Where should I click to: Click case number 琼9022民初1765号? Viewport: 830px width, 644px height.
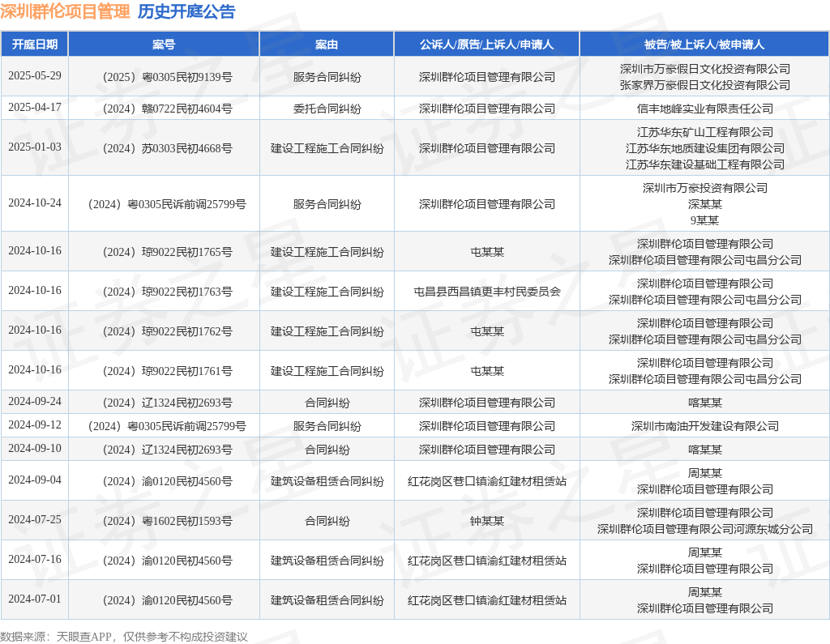pyautogui.click(x=167, y=253)
